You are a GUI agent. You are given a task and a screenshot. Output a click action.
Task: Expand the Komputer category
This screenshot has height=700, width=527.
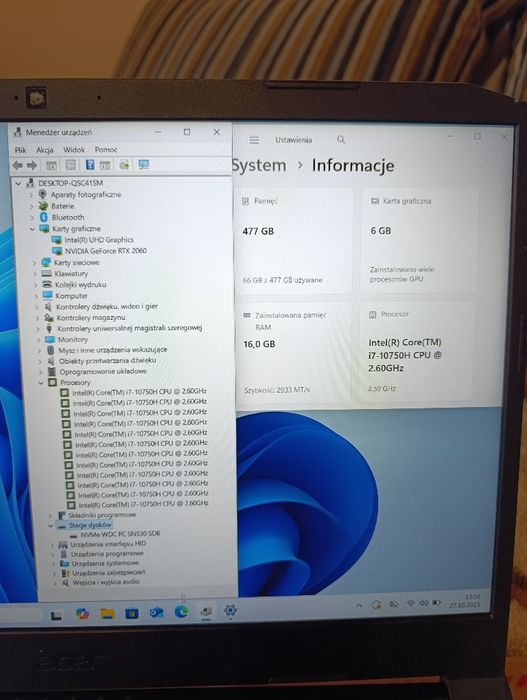tap(36, 296)
